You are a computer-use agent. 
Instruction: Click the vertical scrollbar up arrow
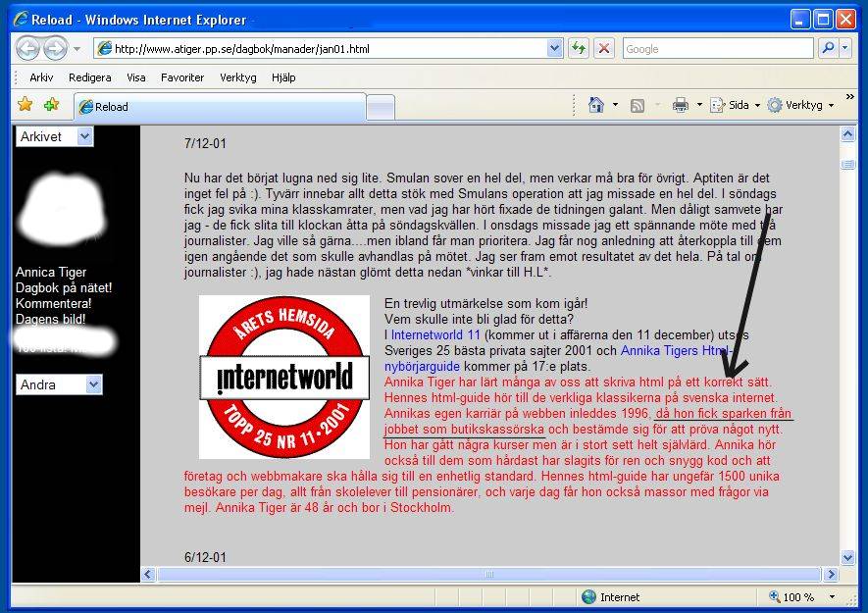[x=848, y=134]
